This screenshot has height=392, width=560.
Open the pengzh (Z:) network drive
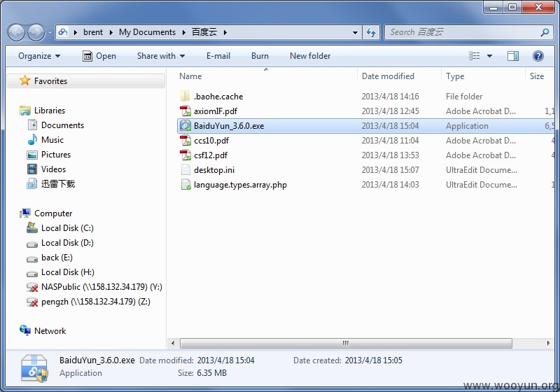pyautogui.click(x=95, y=302)
